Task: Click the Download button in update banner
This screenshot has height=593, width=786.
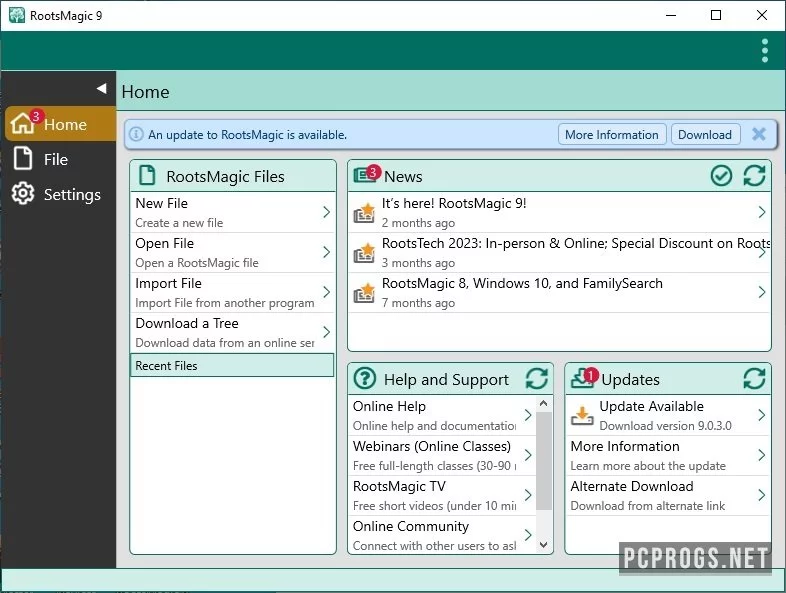Action: (x=705, y=134)
